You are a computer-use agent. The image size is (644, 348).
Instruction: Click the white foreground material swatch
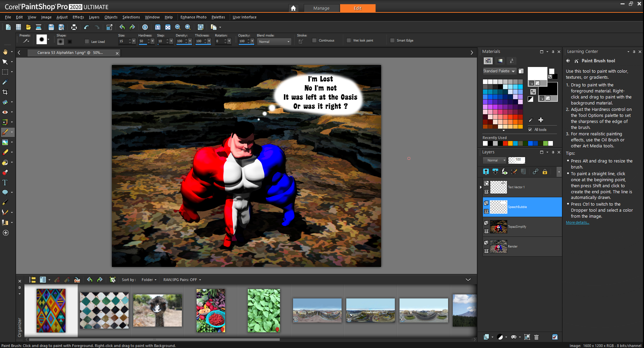tap(537, 74)
